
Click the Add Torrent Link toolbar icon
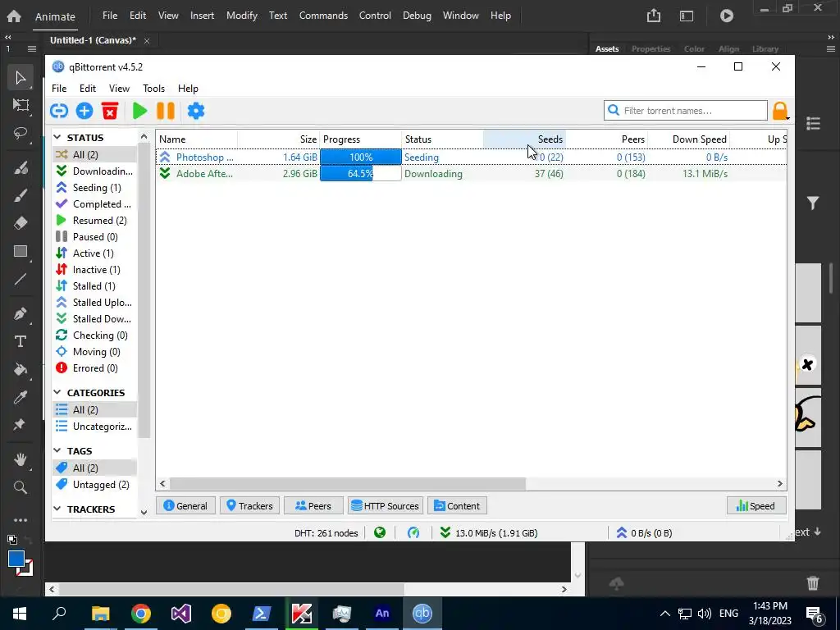59,111
